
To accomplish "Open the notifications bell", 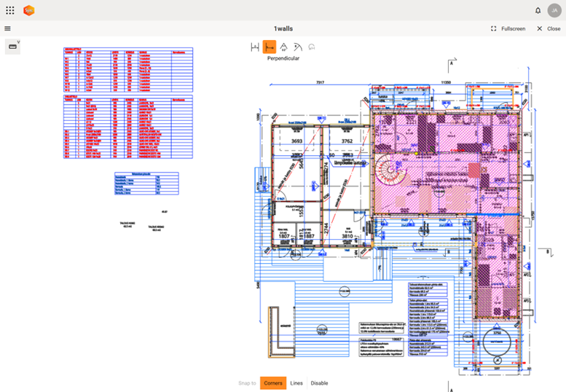I will pyautogui.click(x=538, y=10).
